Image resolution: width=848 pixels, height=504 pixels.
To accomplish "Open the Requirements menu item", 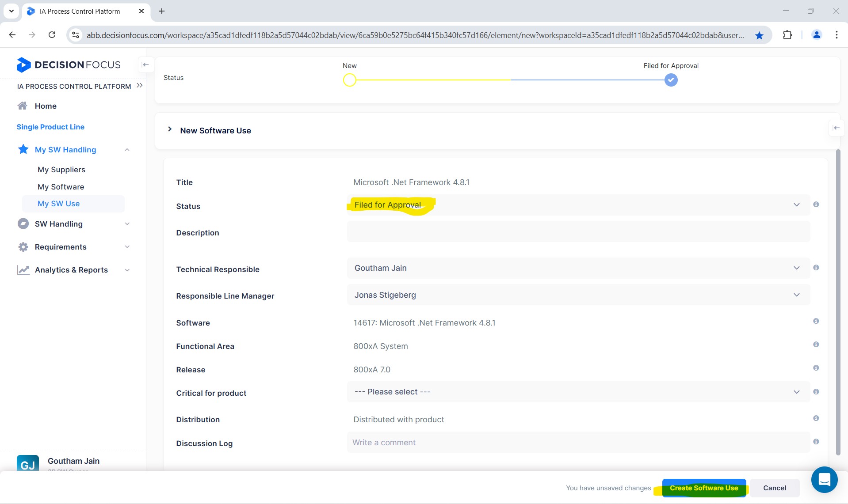I will pos(61,247).
